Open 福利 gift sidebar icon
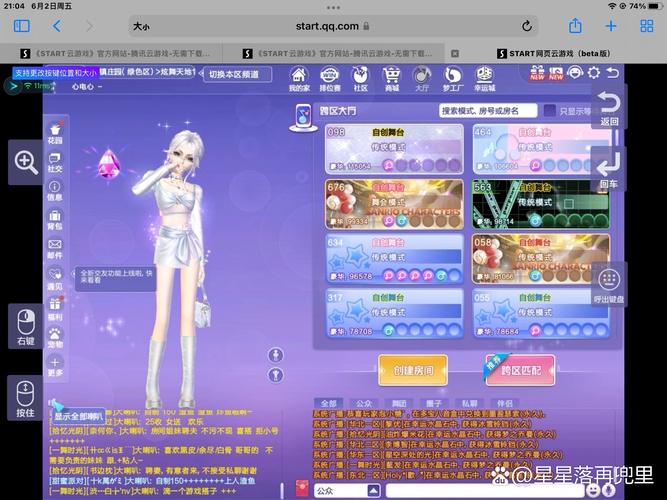This screenshot has height=500, width=667. click(x=55, y=309)
